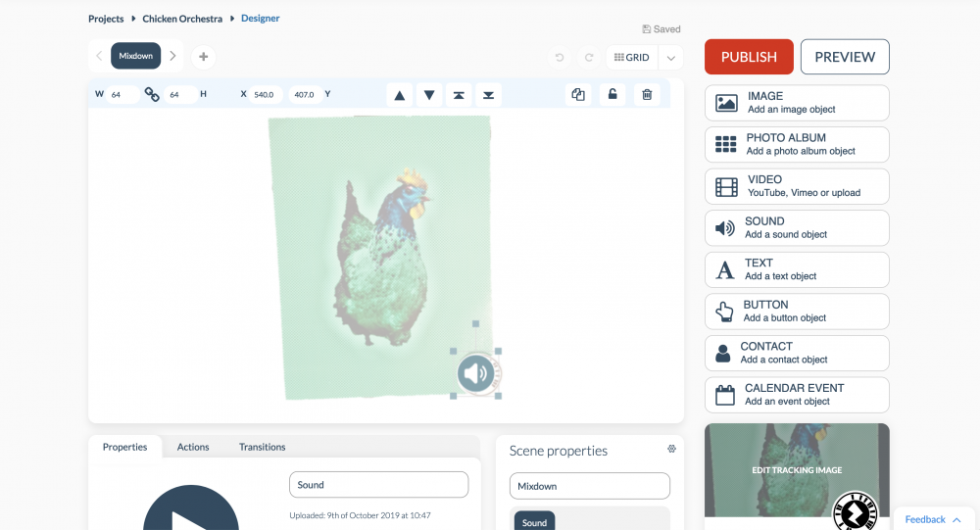Add a new scene with plus icon
The image size is (980, 530).
[203, 56]
